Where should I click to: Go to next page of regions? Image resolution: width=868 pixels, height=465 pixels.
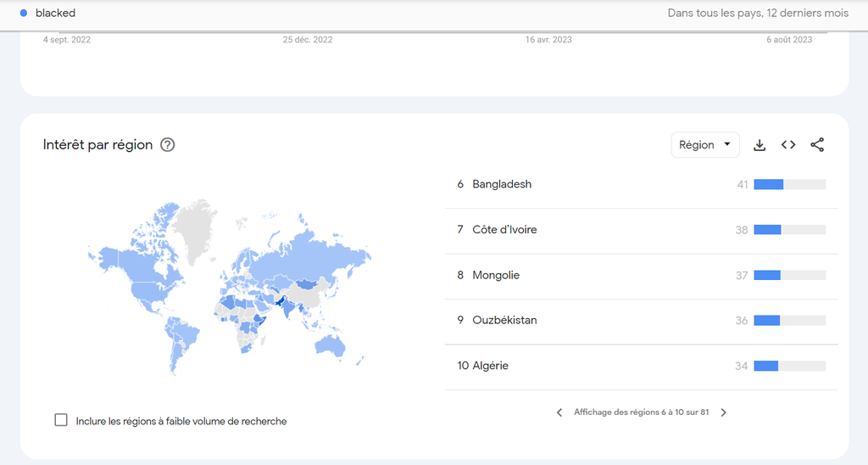pyautogui.click(x=724, y=412)
